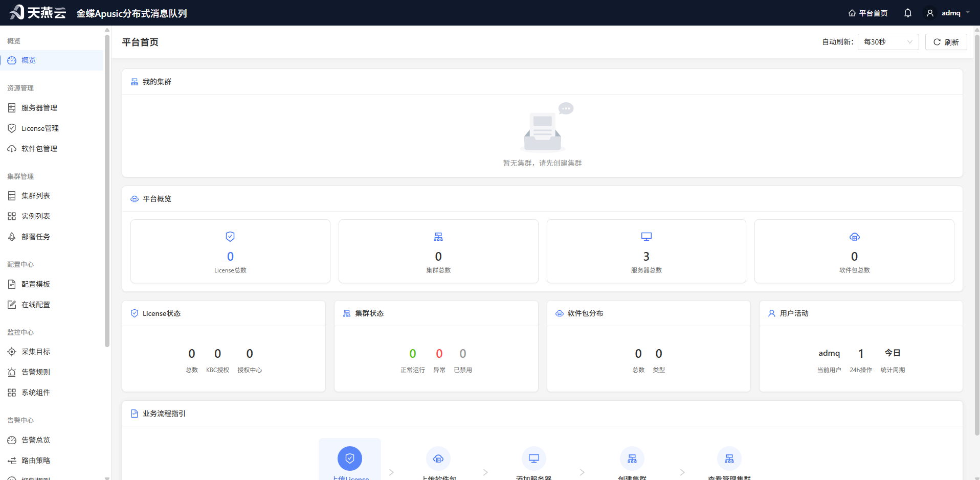This screenshot has width=980, height=480.
Task: Click the 软件包管理 cloud icon
Action: [12, 149]
